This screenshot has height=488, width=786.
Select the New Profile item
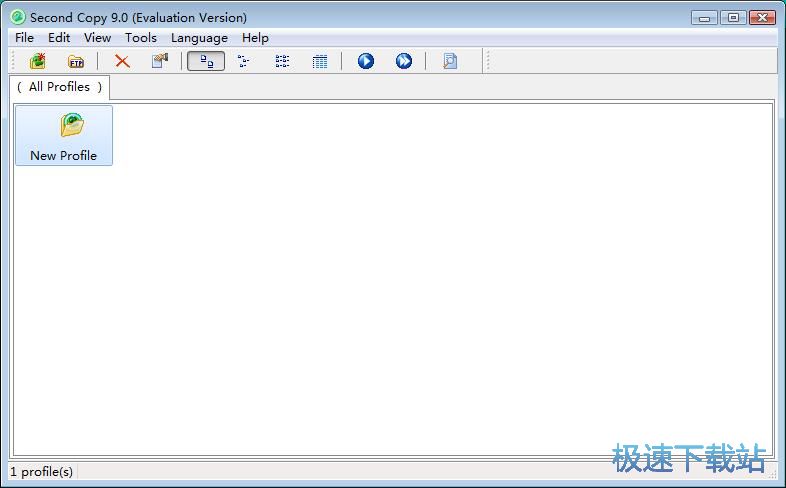coord(64,135)
